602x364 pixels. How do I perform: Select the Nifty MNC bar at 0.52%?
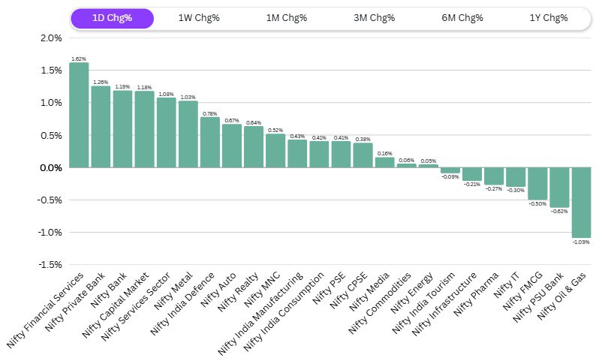click(x=275, y=151)
